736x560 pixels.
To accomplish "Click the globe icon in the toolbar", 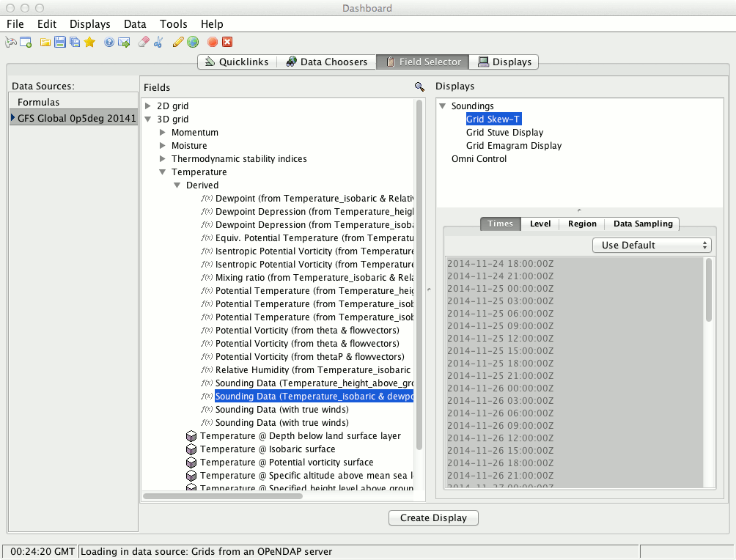I will coord(192,43).
